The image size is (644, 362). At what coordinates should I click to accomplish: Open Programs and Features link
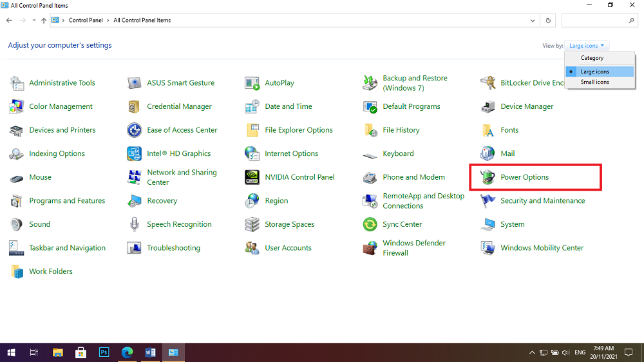point(67,200)
